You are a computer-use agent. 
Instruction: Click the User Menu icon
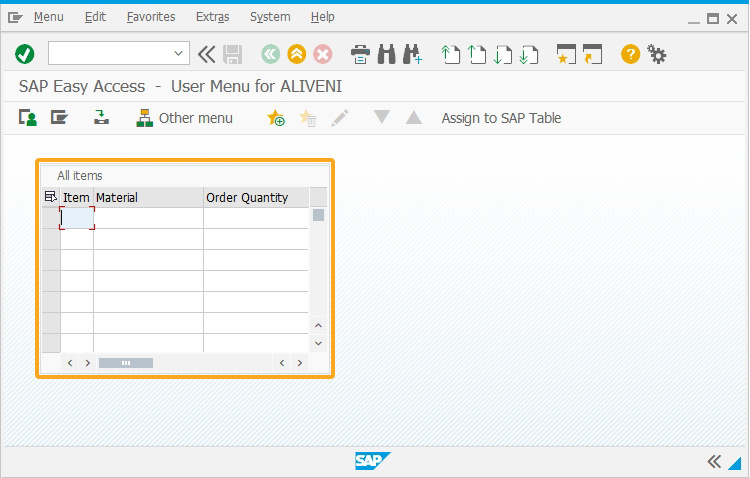tap(28, 118)
